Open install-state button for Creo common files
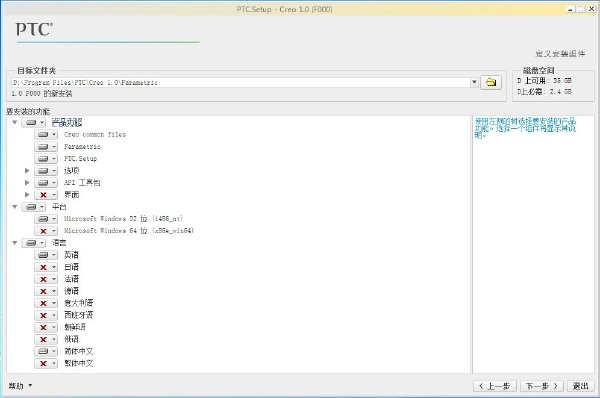The height and width of the screenshot is (398, 600). 46,135
